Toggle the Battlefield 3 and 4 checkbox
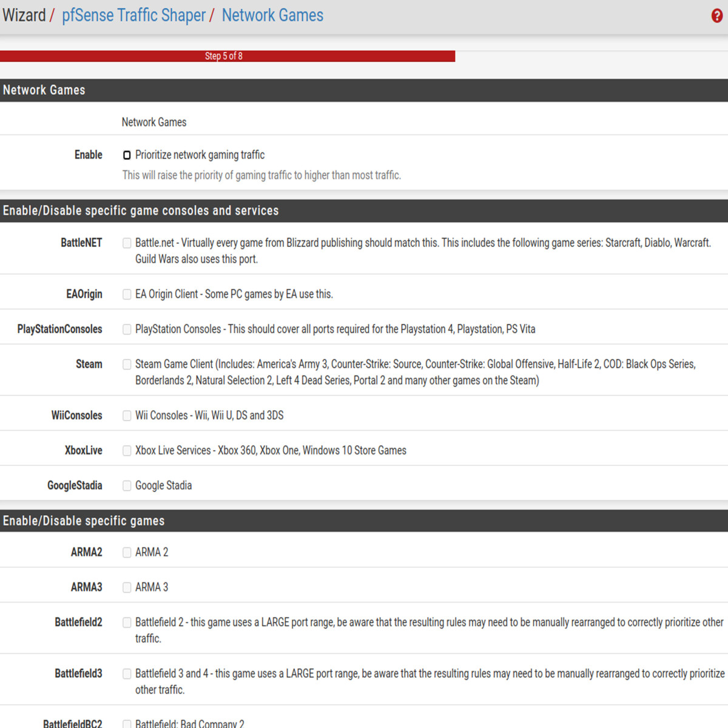The width and height of the screenshot is (728, 728). (x=127, y=674)
